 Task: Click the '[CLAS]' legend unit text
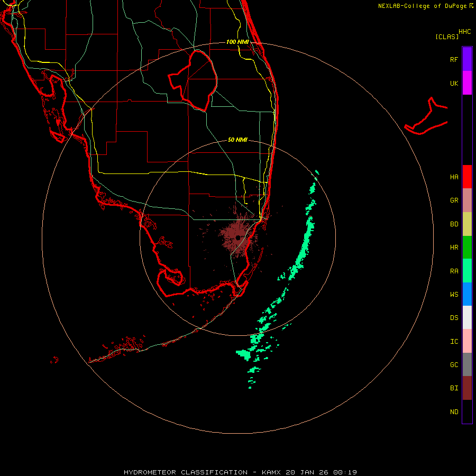tap(447, 36)
